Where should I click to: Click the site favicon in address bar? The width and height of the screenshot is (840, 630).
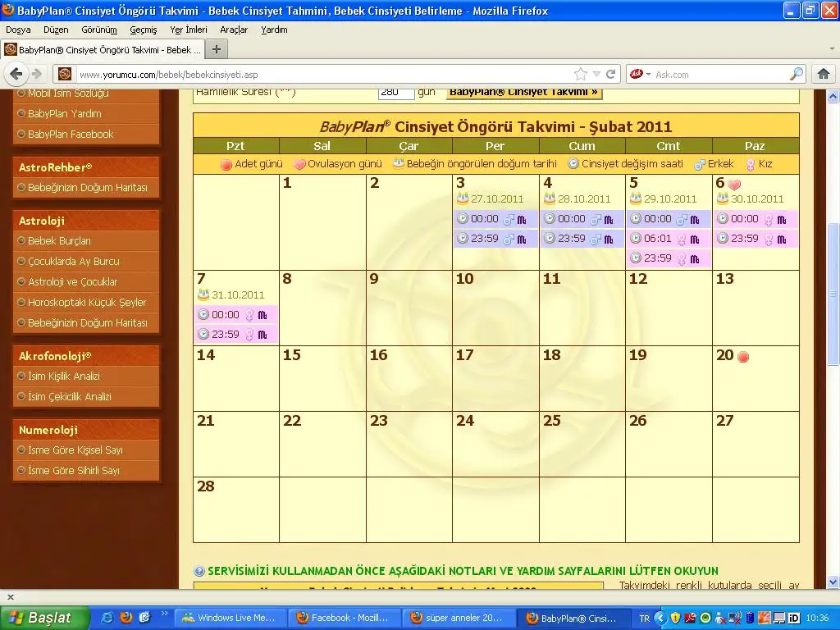point(65,75)
